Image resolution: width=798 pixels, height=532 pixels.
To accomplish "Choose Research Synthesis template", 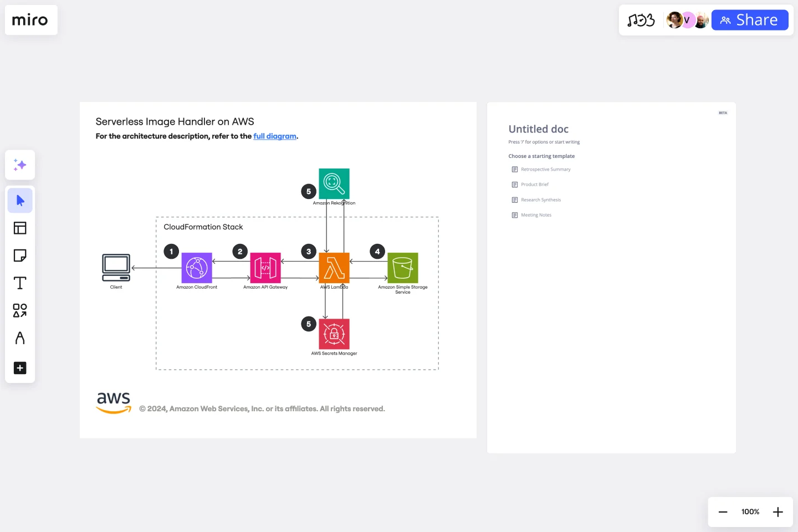I will 536,200.
